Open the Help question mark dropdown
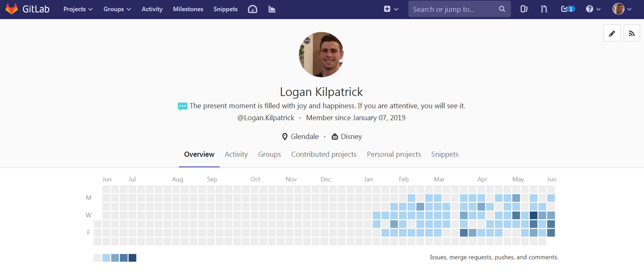The width and height of the screenshot is (644, 279). [593, 9]
